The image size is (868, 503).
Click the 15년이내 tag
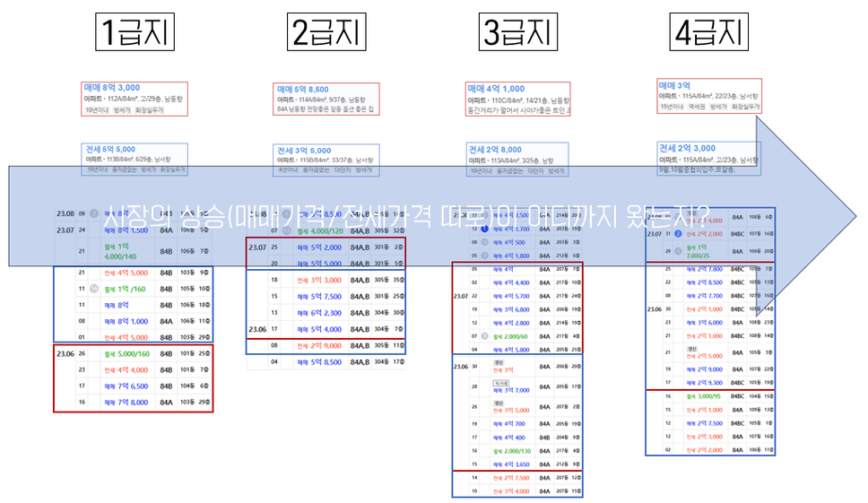(672, 107)
